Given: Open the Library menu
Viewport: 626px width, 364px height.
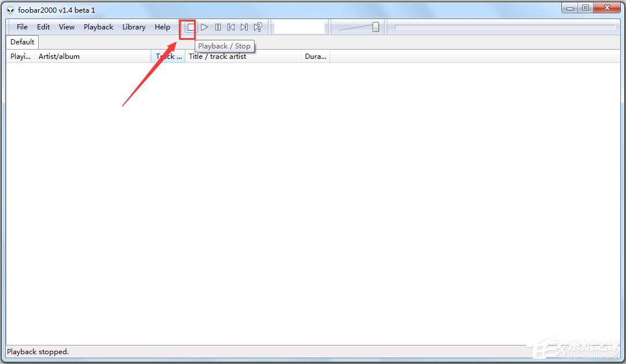Looking at the screenshot, I should coord(133,27).
